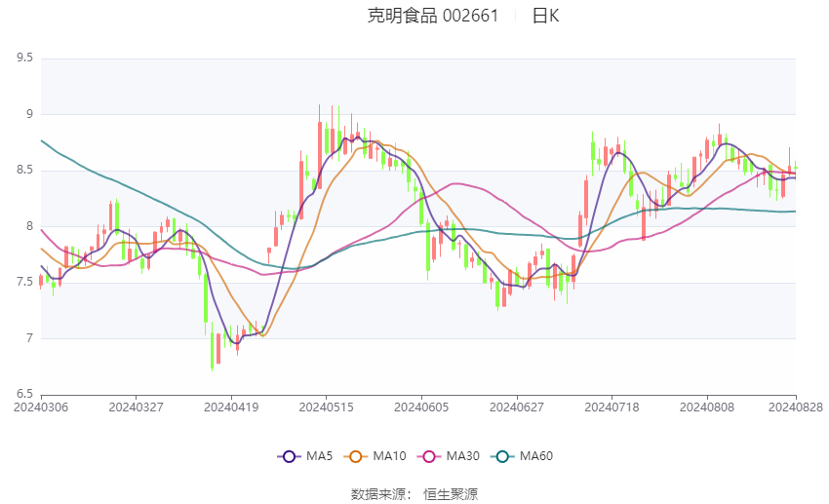Toggle the MA60 legend series

(522, 456)
